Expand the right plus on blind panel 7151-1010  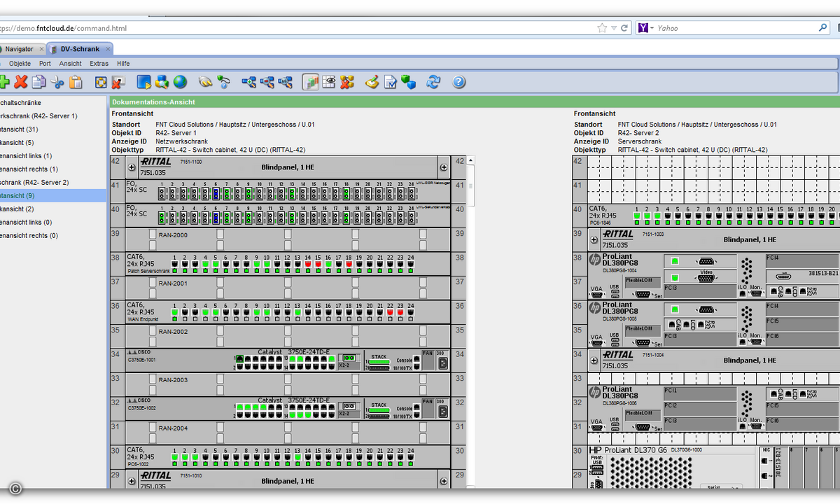click(443, 481)
